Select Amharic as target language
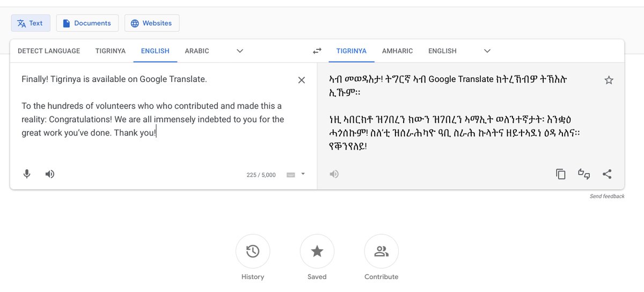The width and height of the screenshot is (644, 292). pyautogui.click(x=398, y=51)
